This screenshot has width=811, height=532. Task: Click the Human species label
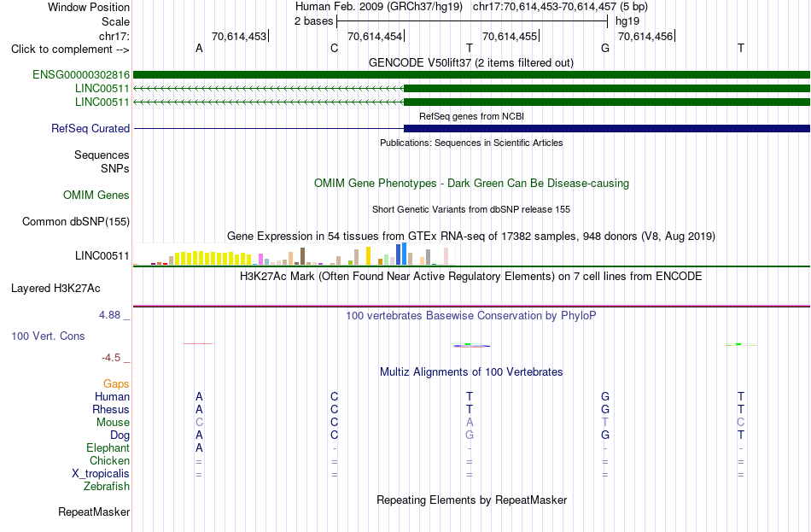tap(112, 396)
